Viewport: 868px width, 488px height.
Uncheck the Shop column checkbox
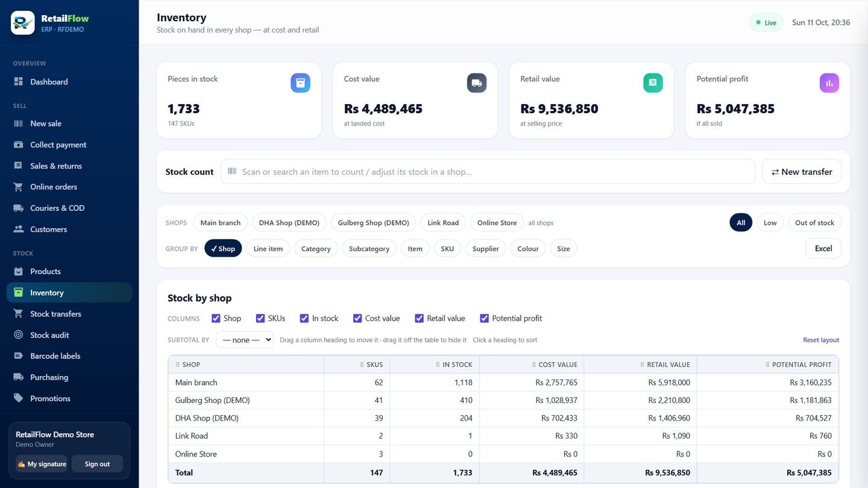tap(216, 318)
